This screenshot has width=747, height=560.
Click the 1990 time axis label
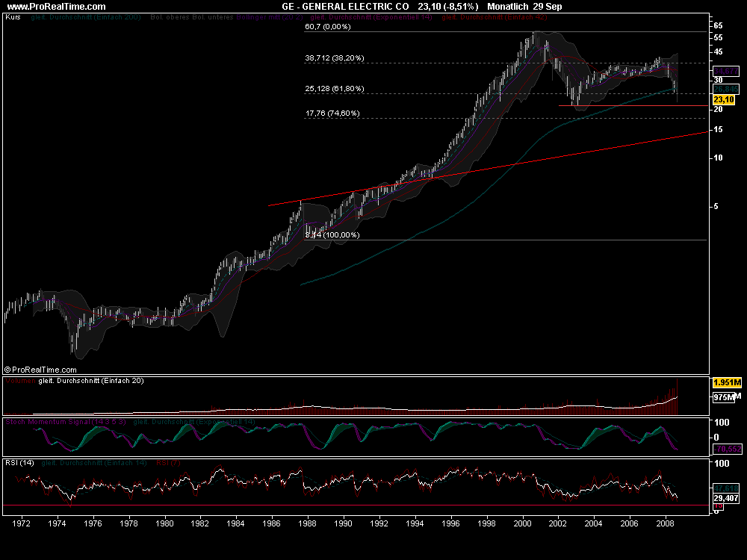(x=343, y=523)
